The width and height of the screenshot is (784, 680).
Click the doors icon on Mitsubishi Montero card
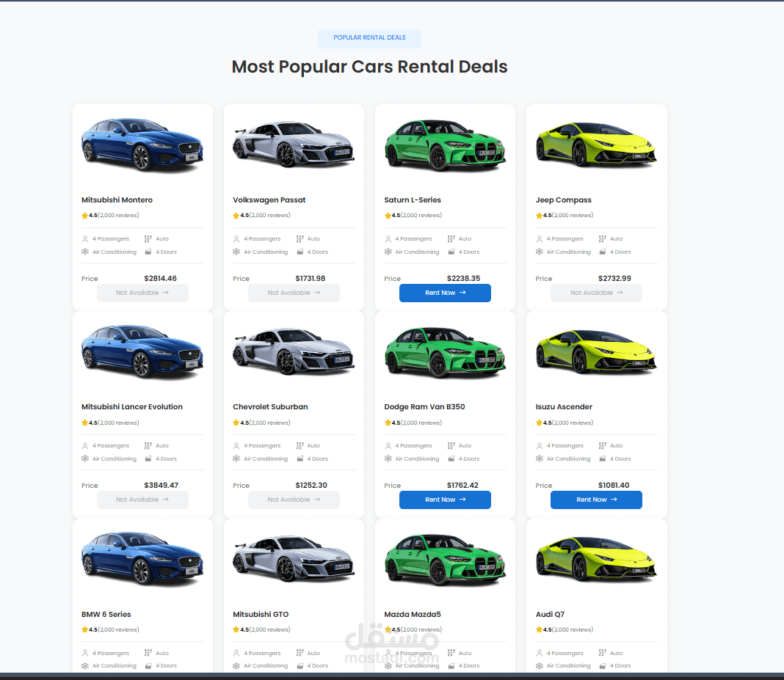148,252
